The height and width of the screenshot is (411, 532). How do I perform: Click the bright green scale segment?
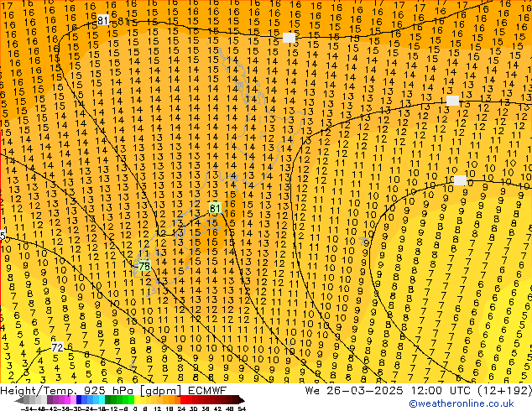pyautogui.click(x=131, y=400)
